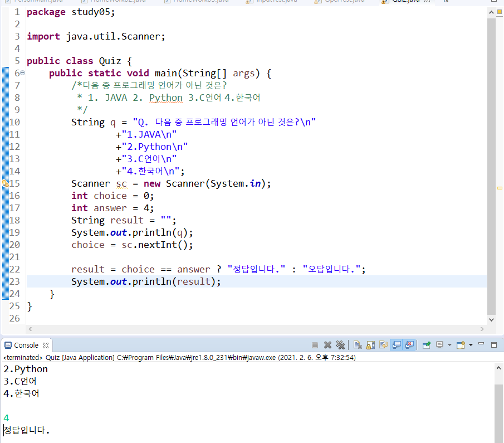This screenshot has height=443, width=504.
Task: Click 'package' keyword on line 1
Action: (x=46, y=12)
